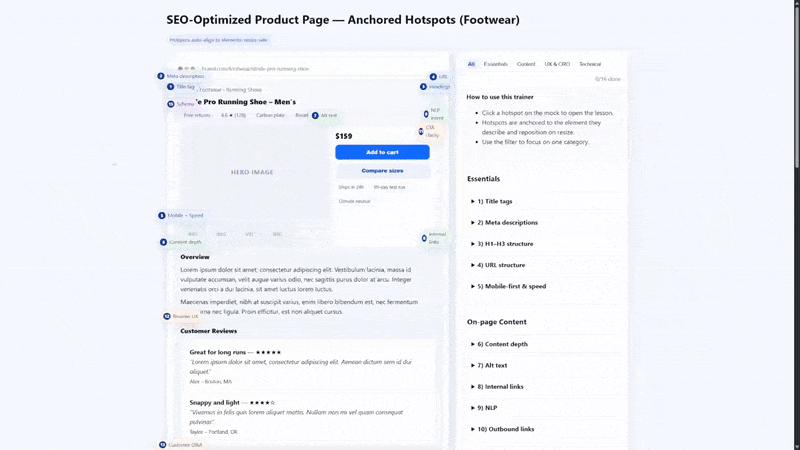Select the Content depth hotspot

coord(164,242)
